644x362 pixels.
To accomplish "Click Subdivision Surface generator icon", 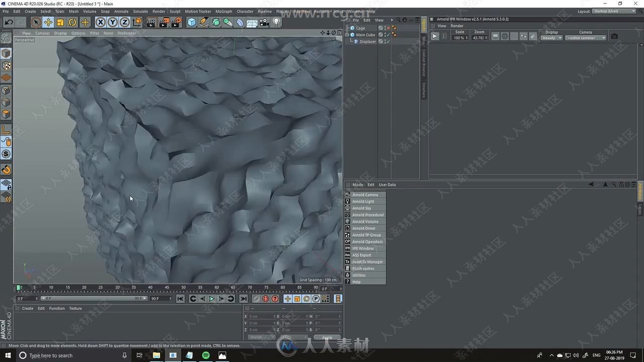I will (x=216, y=22).
